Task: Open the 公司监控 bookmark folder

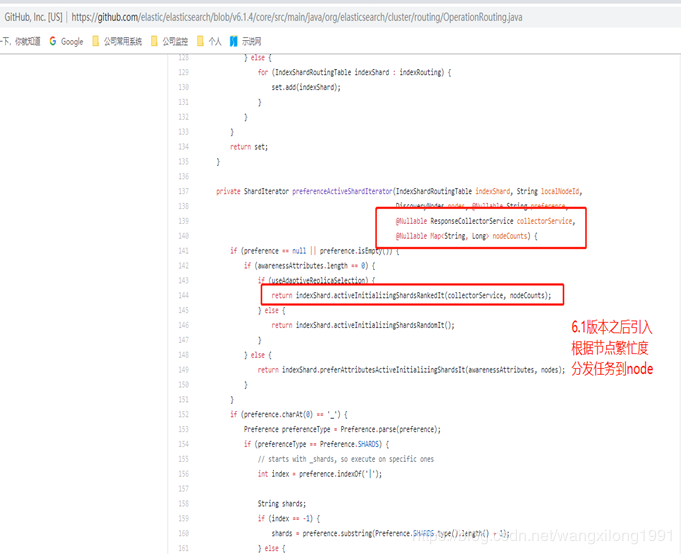Action: point(169,42)
